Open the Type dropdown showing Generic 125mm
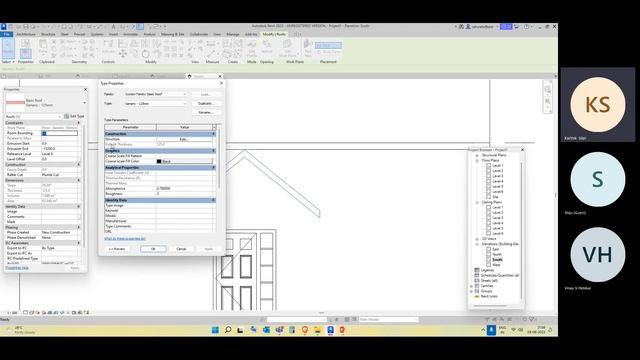640x360 pixels. click(x=156, y=104)
